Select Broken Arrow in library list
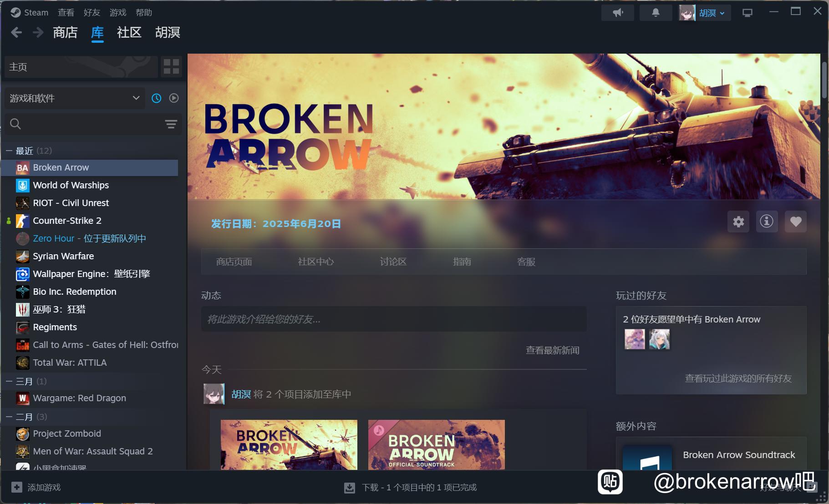The height and width of the screenshot is (504, 829). click(90, 167)
